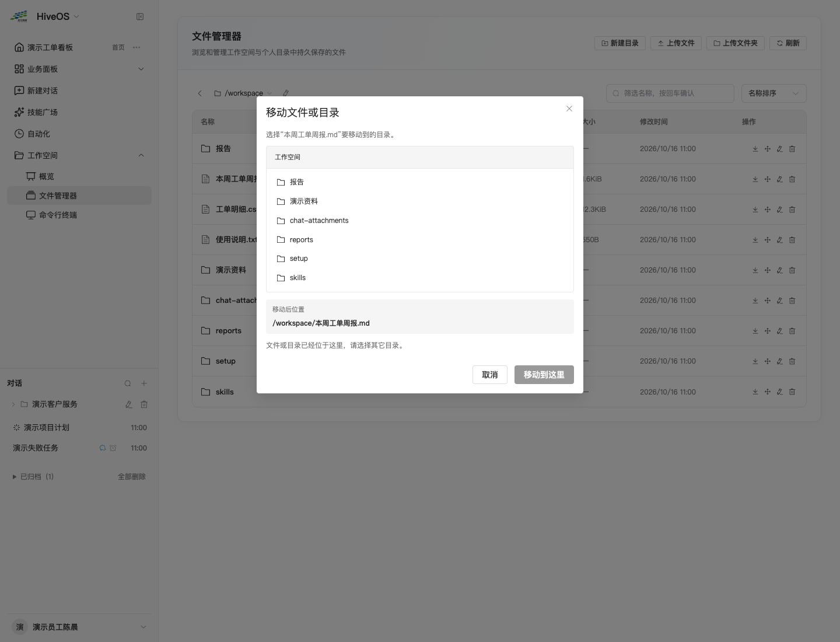Open the 名称排序 sort dropdown
The image size is (840, 642).
[774, 93]
